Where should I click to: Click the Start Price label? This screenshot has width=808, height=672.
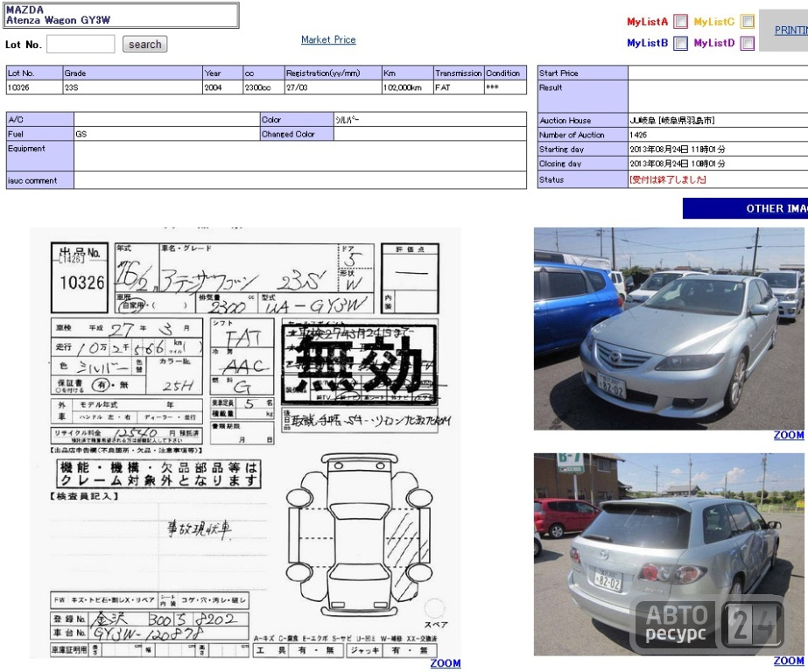(x=582, y=73)
